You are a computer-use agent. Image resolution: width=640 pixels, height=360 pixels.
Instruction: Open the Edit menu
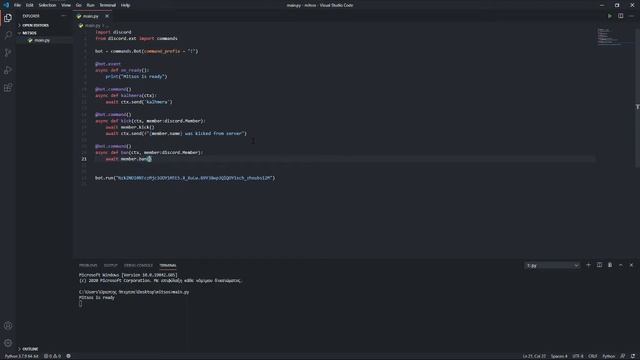point(30,5)
